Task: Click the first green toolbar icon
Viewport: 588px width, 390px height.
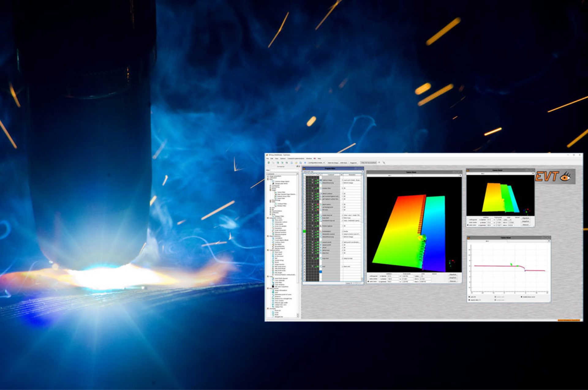Action: (x=269, y=163)
